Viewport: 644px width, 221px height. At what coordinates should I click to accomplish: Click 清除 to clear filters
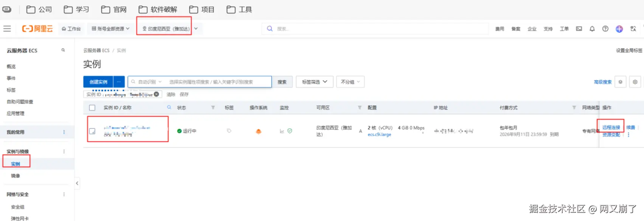(171, 94)
